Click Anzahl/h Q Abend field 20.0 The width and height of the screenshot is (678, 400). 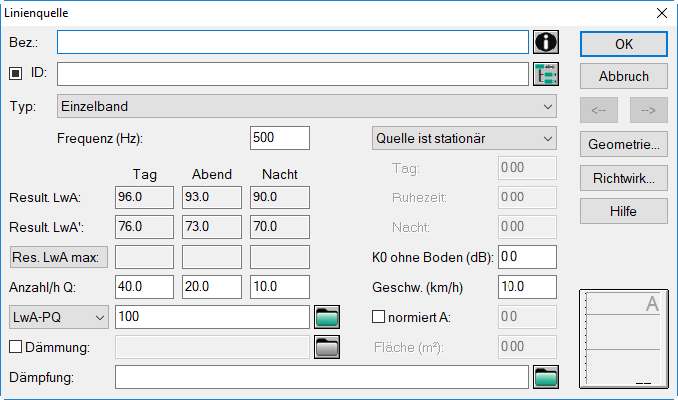tap(212, 287)
